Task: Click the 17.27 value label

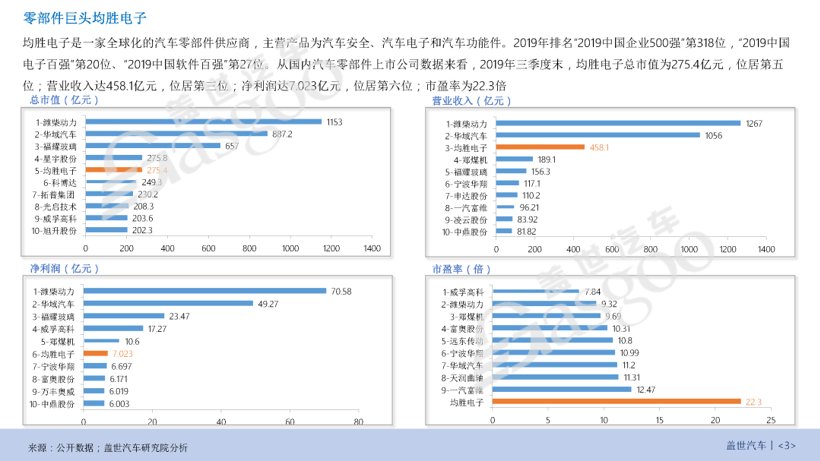Action: [157, 329]
